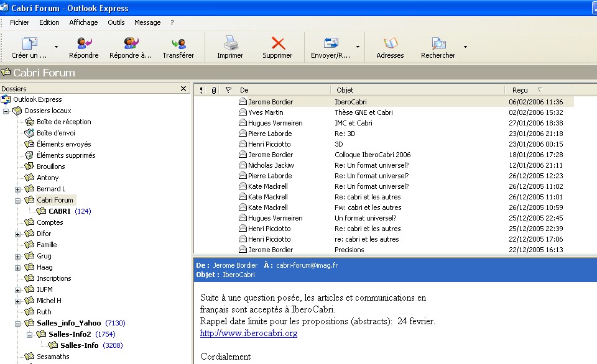Click the Envoyer/Recevoir toolbar icon

331,43
